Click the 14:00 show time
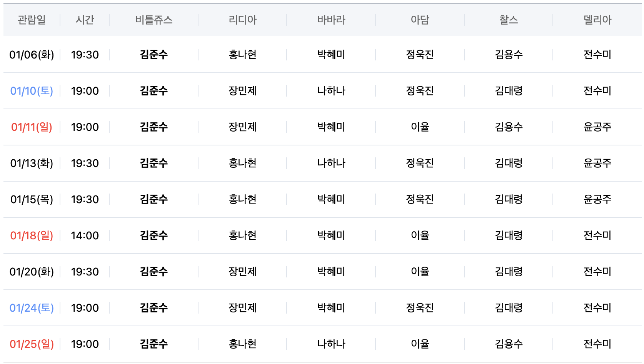Viewport: 644px width, 364px height. point(85,235)
